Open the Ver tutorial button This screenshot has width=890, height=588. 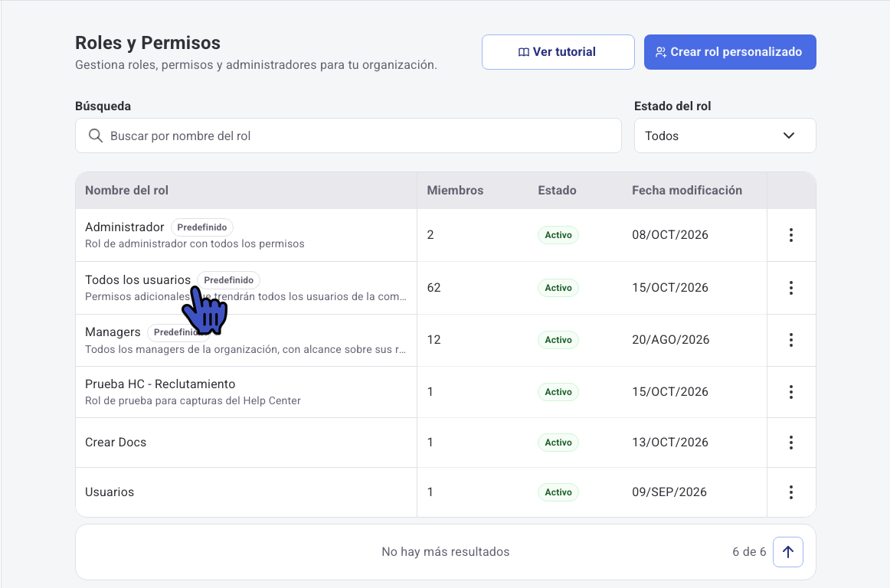coord(558,52)
